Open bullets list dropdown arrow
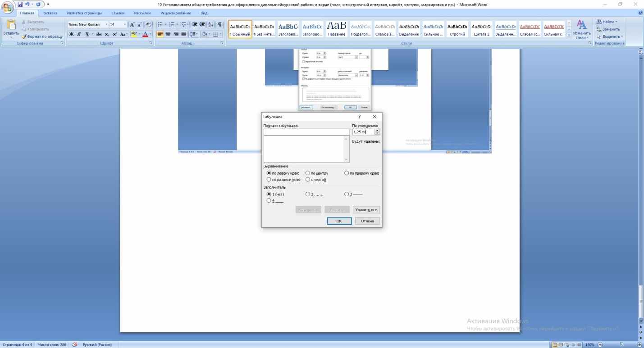644x348 pixels. [x=165, y=25]
